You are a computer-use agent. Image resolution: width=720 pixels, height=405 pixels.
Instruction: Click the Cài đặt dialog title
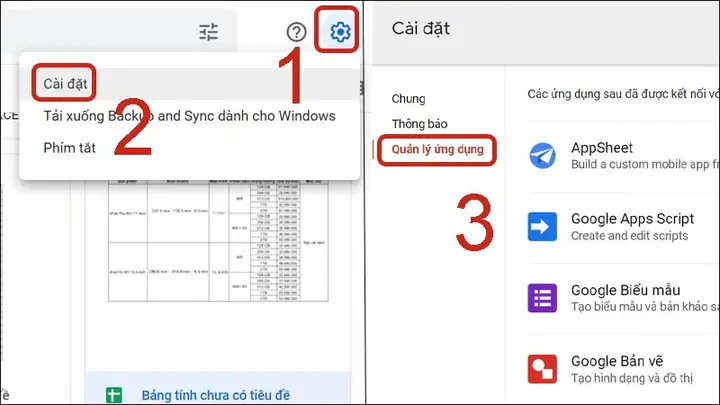(421, 28)
